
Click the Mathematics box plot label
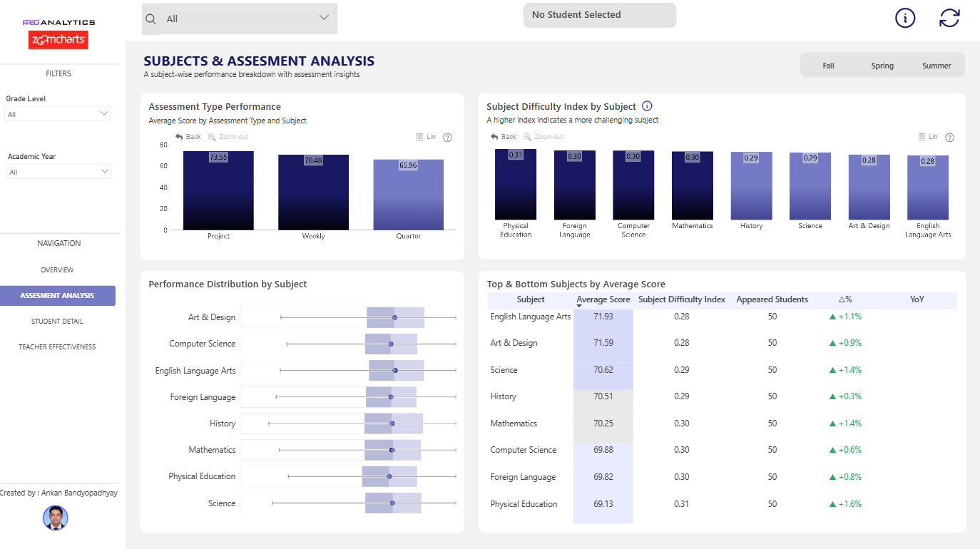click(212, 450)
